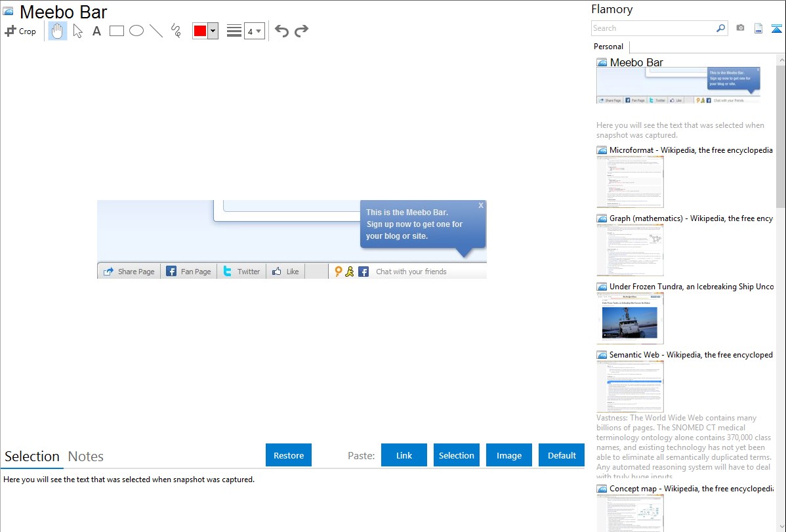Click the yellow location pin icon in Meebo bar
Screen dimensions: 786x532
pyautogui.click(x=338, y=272)
